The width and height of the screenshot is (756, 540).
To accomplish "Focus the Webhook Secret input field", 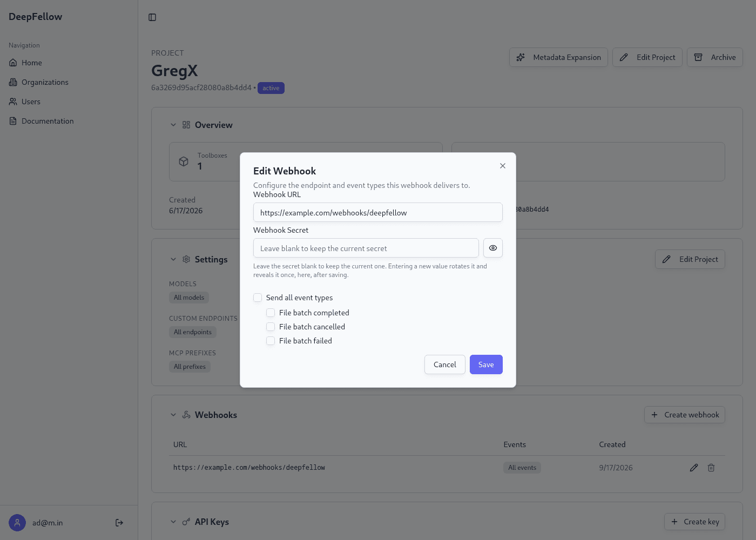I will point(366,248).
